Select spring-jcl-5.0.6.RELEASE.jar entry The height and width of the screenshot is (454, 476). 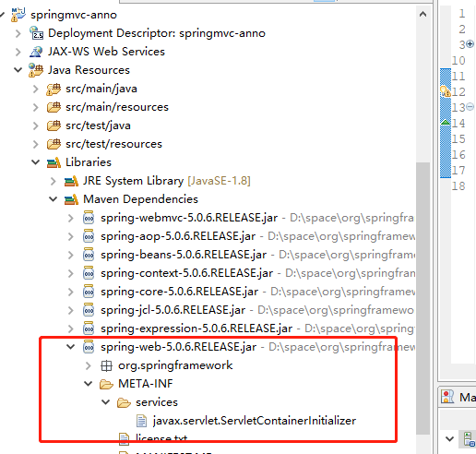pos(173,310)
